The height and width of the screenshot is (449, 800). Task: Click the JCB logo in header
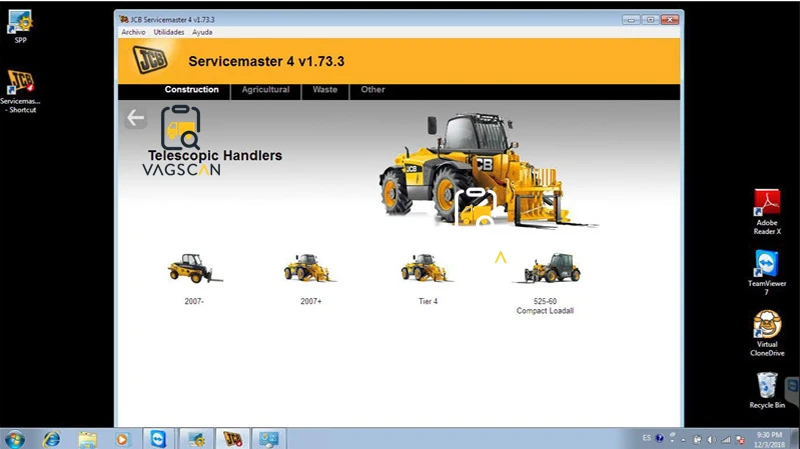[x=150, y=60]
